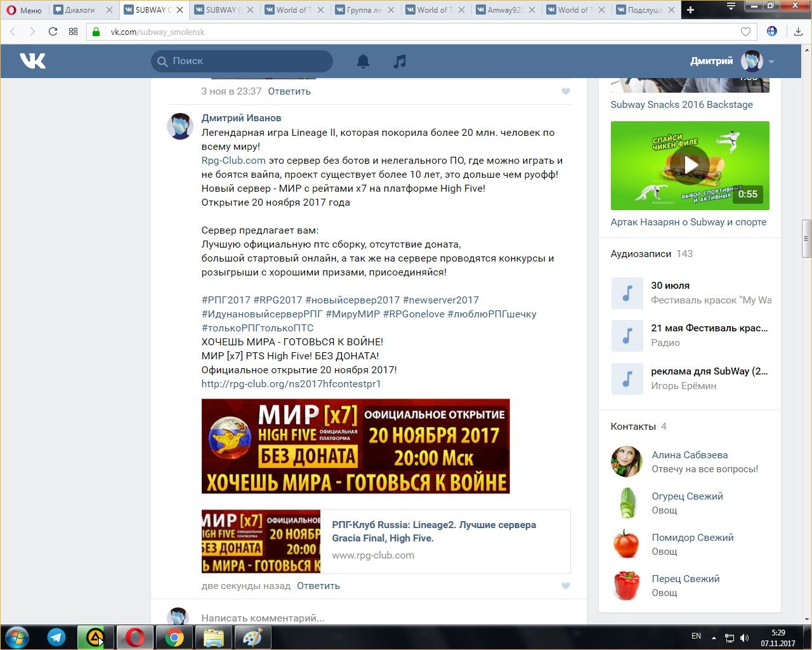
Task: Open contact Алина Сабвзева
Action: click(690, 455)
